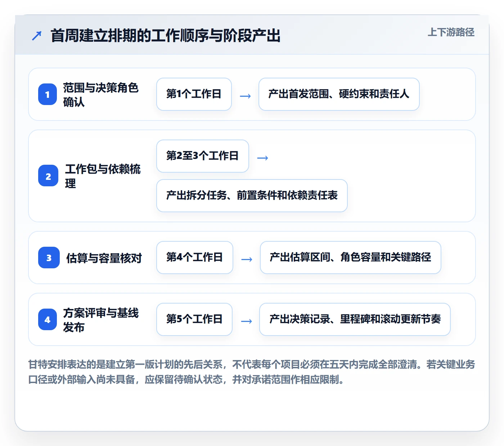Select the step title 工作包与依赖梳理
Image resolution: width=504 pixels, height=446 pixels.
[x=103, y=176]
